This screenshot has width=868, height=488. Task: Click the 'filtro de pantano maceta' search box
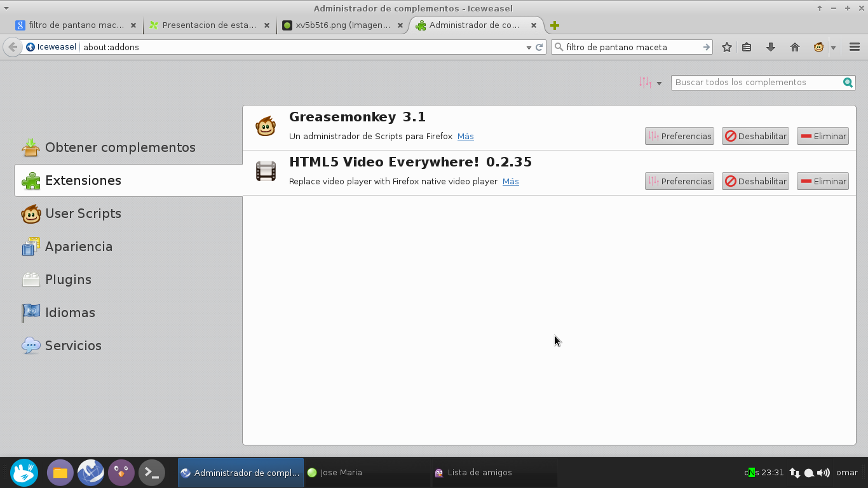click(x=632, y=47)
